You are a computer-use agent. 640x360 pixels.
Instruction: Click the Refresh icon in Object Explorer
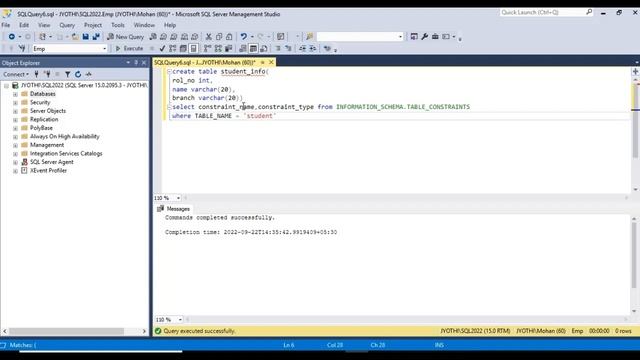click(78, 74)
